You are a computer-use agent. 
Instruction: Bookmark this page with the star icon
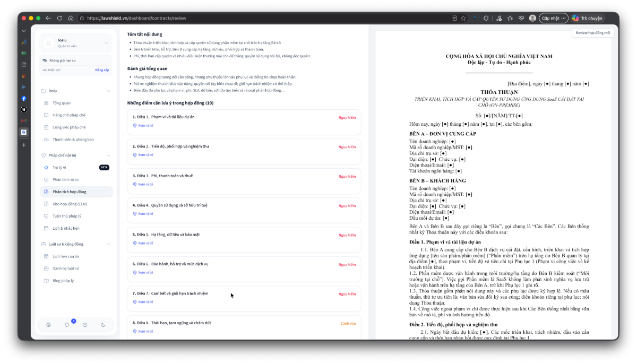pos(463,18)
